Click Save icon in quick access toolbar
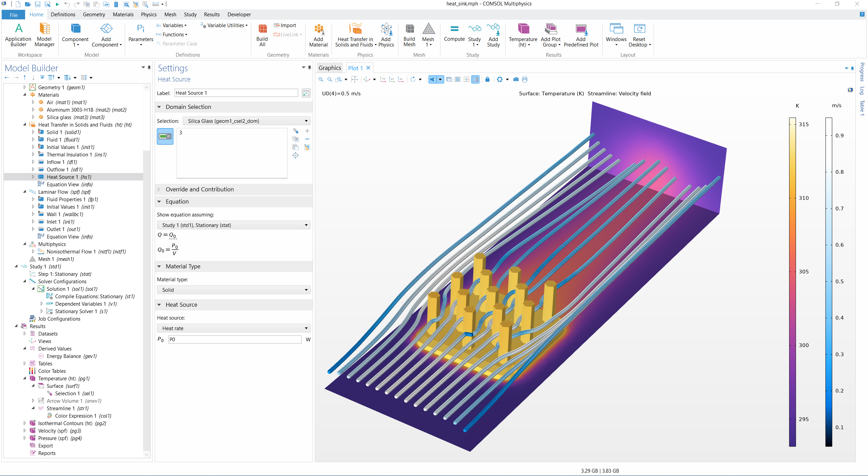Screen dimensions: 868x476 tap(38, 4)
